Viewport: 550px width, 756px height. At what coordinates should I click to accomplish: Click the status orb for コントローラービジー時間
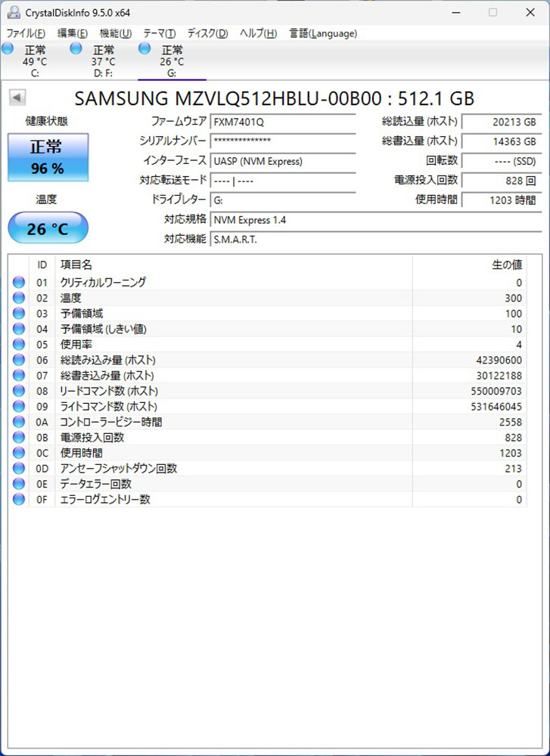(x=19, y=422)
